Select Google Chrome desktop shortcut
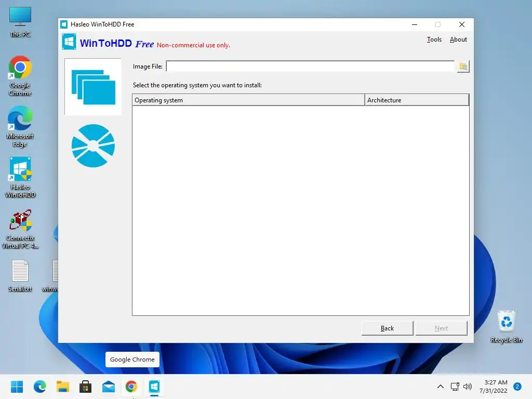532x399 pixels. pos(20,76)
